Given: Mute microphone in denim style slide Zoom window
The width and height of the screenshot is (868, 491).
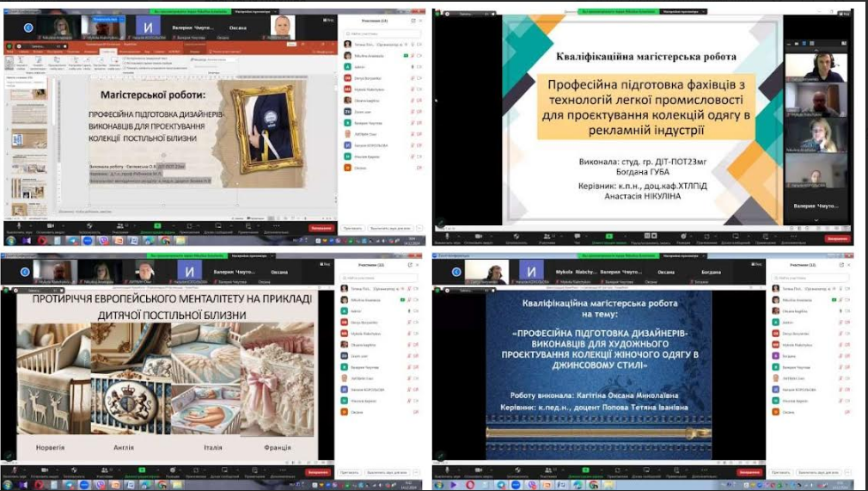Looking at the screenshot, I should point(446,470).
